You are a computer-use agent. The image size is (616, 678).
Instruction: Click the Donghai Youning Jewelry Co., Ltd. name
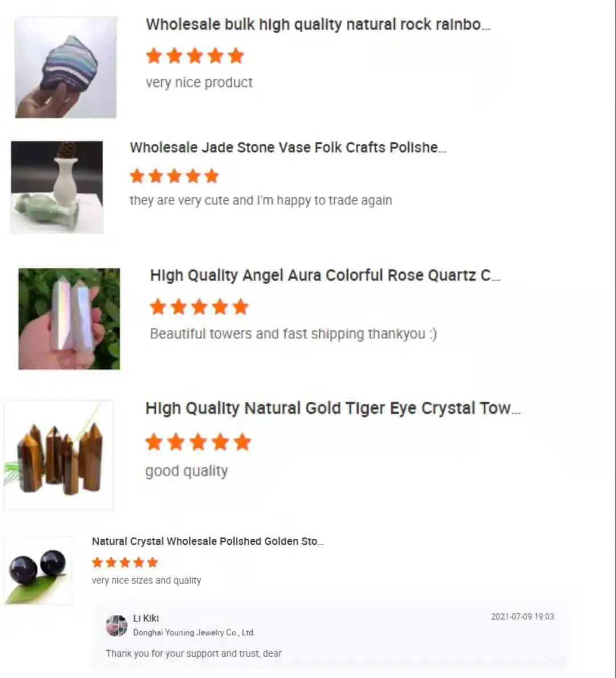[194, 632]
